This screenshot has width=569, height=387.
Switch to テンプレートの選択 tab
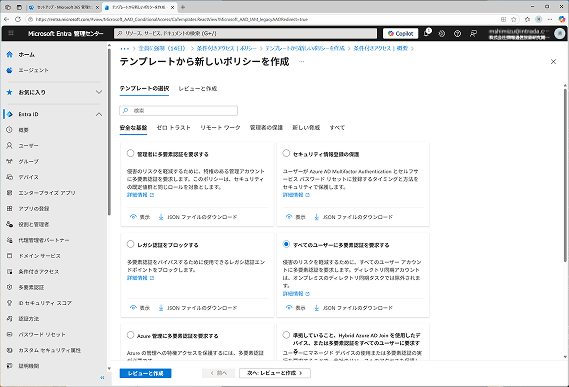point(144,89)
